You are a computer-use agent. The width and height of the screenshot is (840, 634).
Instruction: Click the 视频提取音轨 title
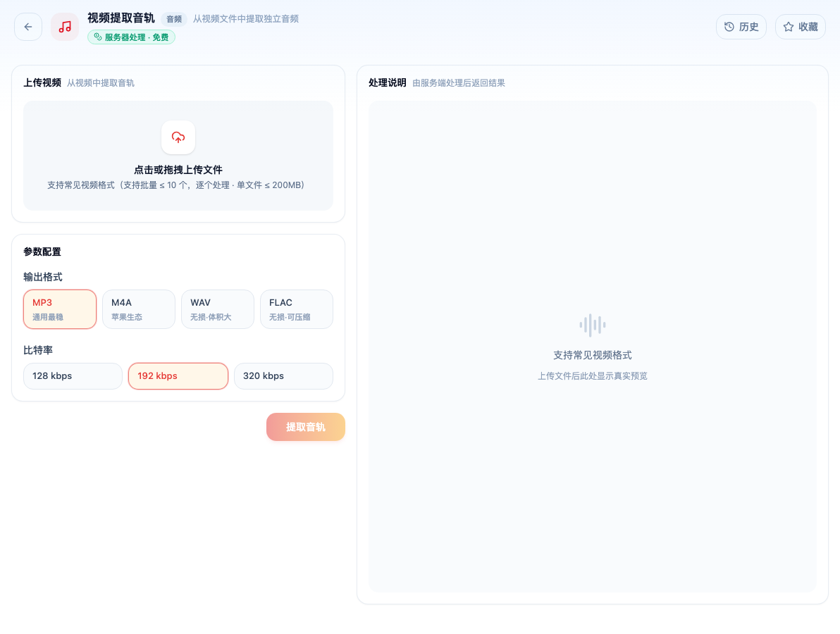tap(121, 18)
